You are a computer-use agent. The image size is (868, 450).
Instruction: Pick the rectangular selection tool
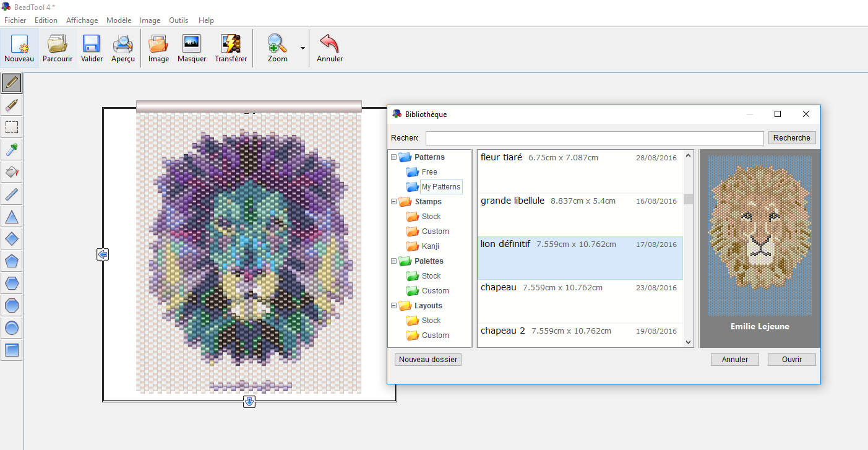tap(12, 128)
